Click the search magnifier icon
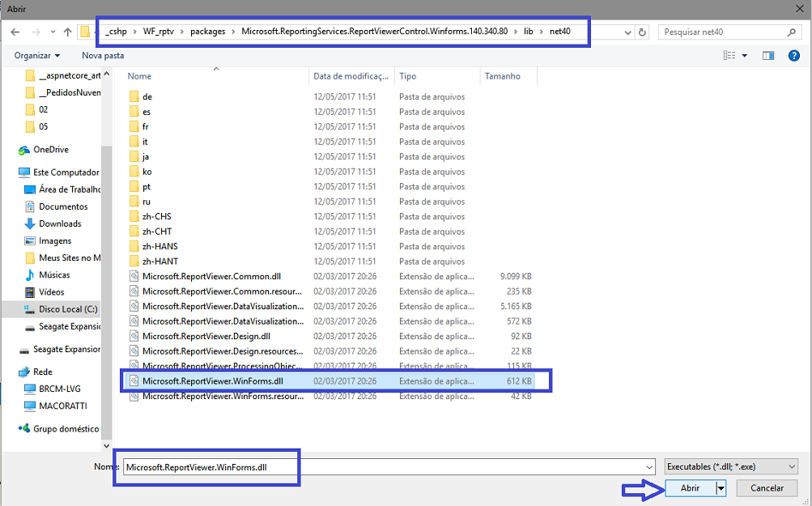 point(791,32)
